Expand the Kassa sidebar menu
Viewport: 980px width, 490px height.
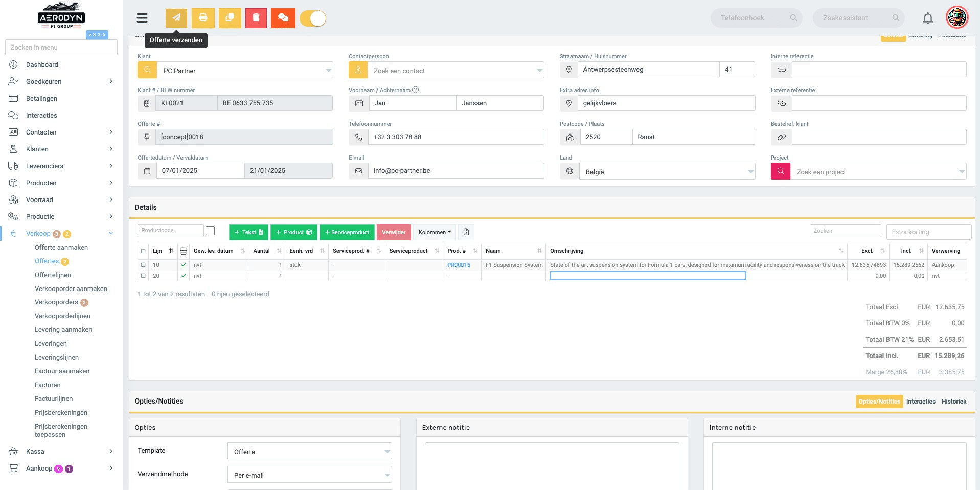click(61, 451)
